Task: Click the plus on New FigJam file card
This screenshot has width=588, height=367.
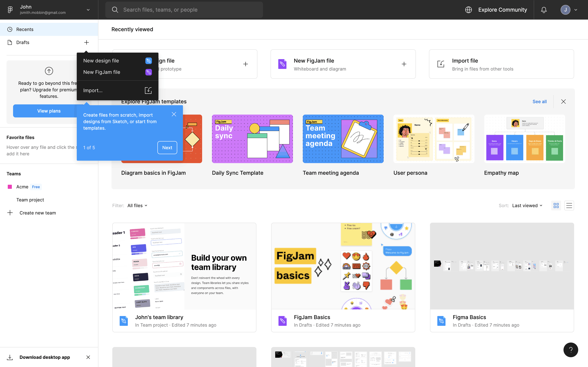Action: coord(404,64)
